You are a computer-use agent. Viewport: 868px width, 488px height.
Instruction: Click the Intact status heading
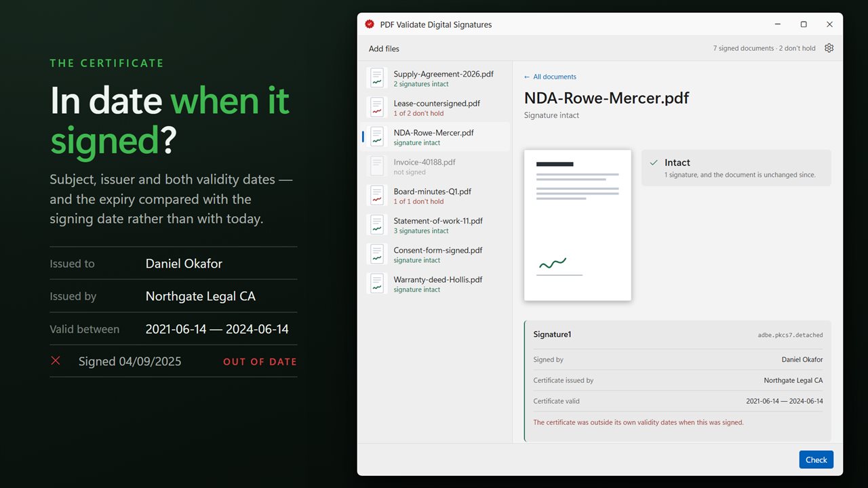[x=677, y=163]
